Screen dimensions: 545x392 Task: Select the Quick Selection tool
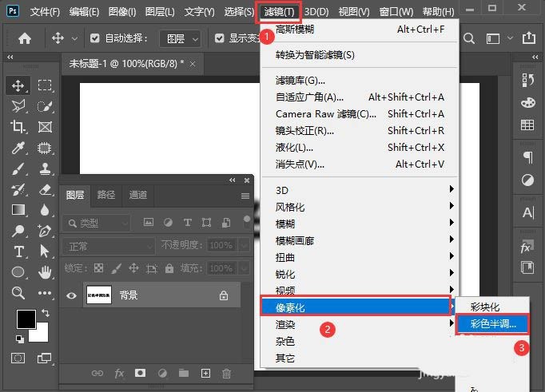click(45, 106)
